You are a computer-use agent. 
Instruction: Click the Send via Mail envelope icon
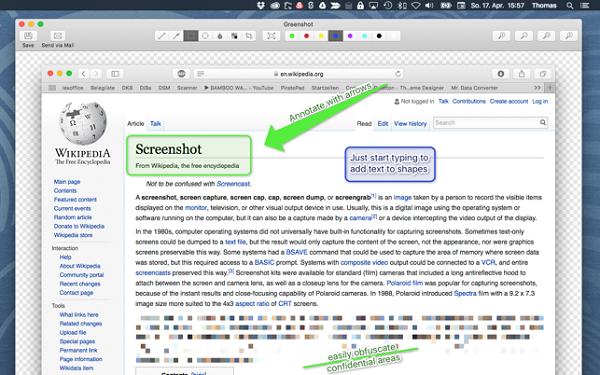pyautogui.click(x=58, y=36)
